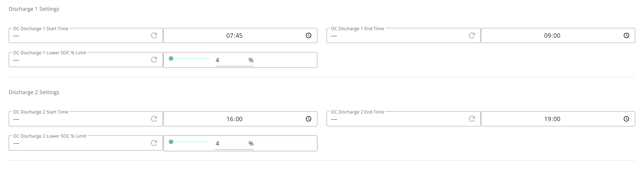Refresh DC Discharge 1 End Time value
The image size is (644, 172).
[472, 35]
